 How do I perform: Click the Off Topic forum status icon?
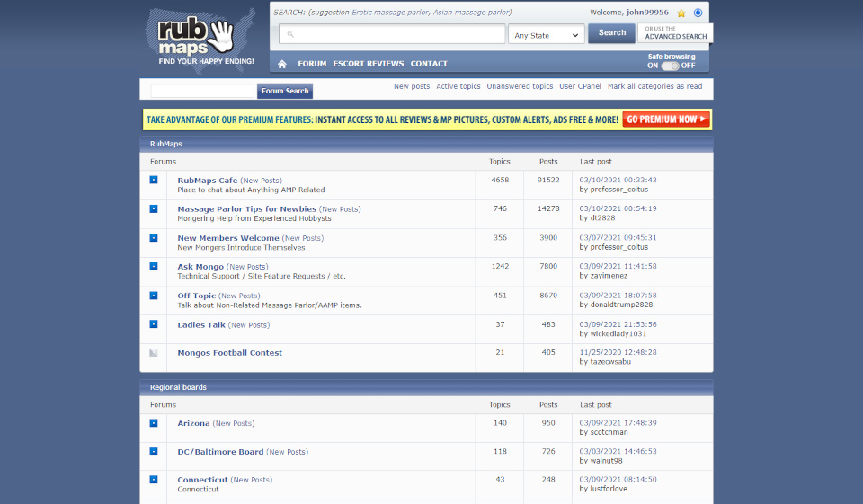154,296
